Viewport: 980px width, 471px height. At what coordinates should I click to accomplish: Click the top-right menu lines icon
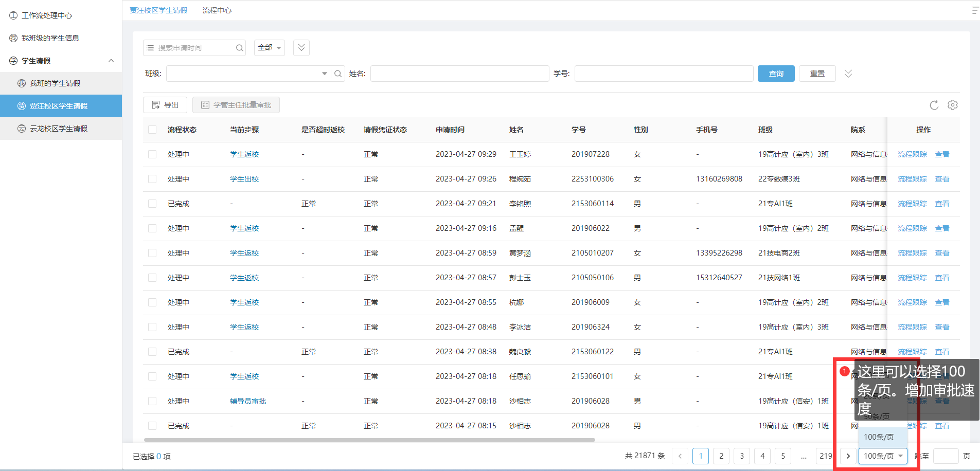click(975, 10)
